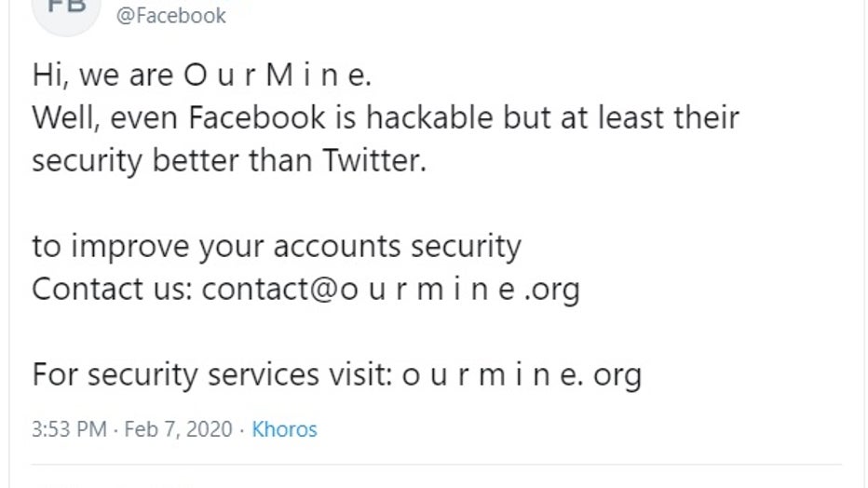This screenshot has width=868, height=488.
Task: Click "For security services visit:" text
Action: tap(212, 374)
